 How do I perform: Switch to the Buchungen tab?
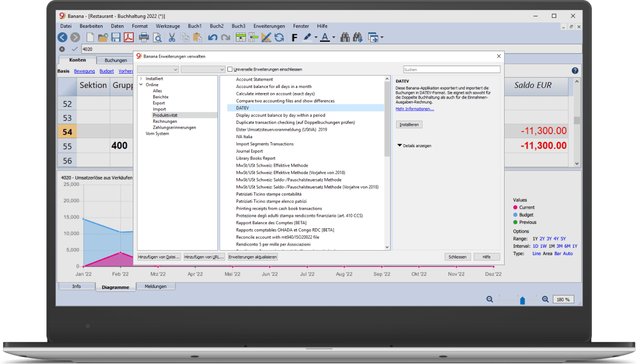coord(116,61)
